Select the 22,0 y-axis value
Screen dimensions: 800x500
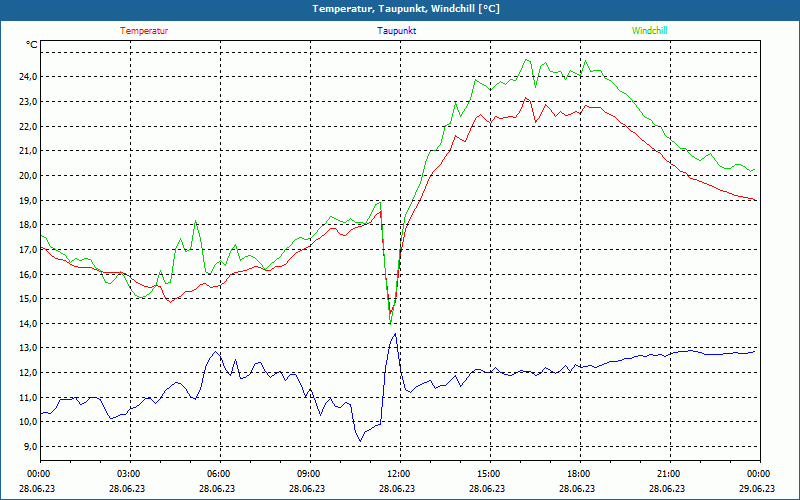click(29, 126)
